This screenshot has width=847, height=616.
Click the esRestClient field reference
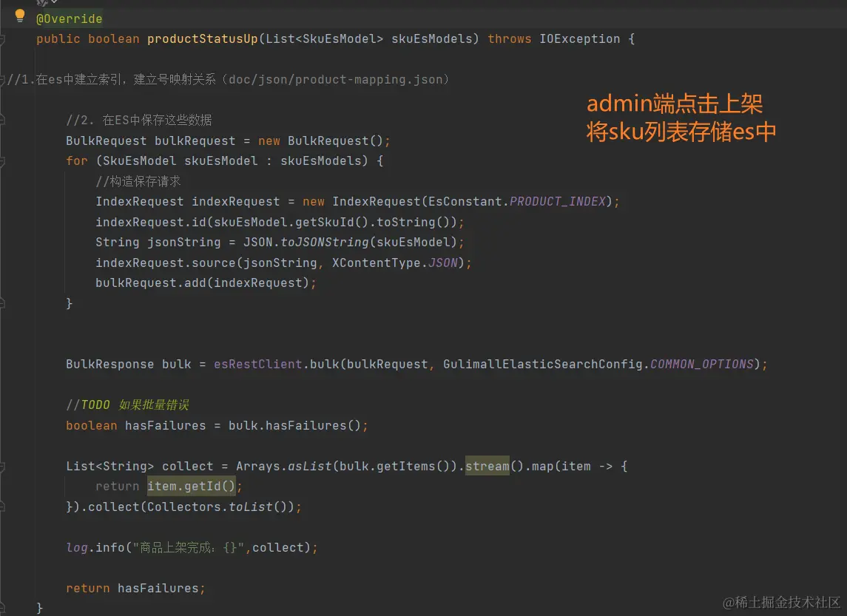click(257, 365)
